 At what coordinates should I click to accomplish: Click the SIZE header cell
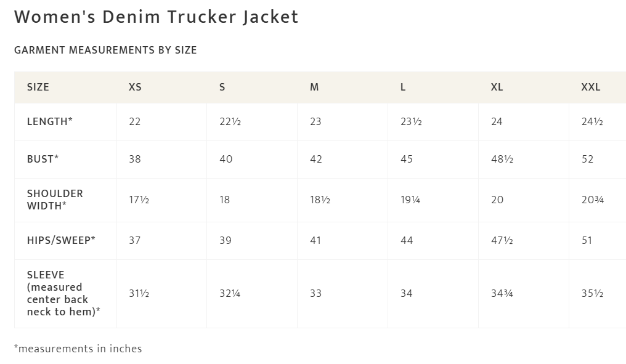coord(38,87)
